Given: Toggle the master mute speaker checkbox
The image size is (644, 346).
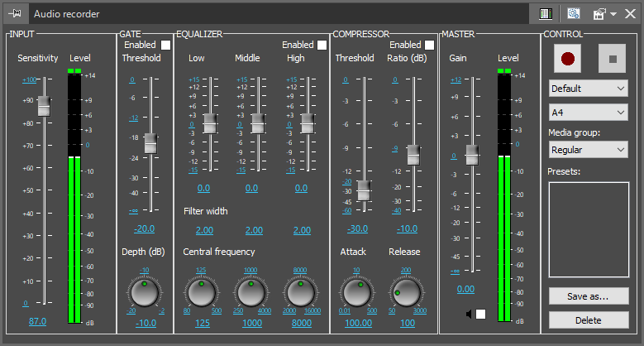Looking at the screenshot, I should [x=480, y=314].
